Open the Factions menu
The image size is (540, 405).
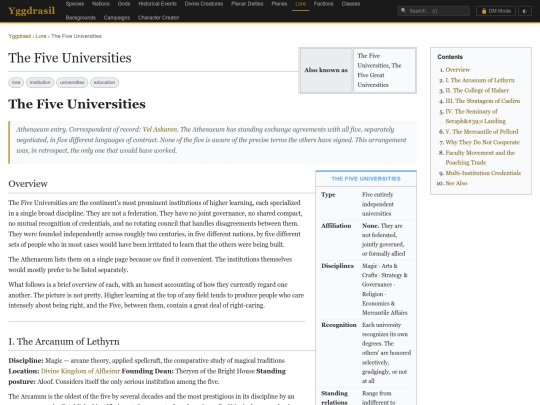coord(323,4)
